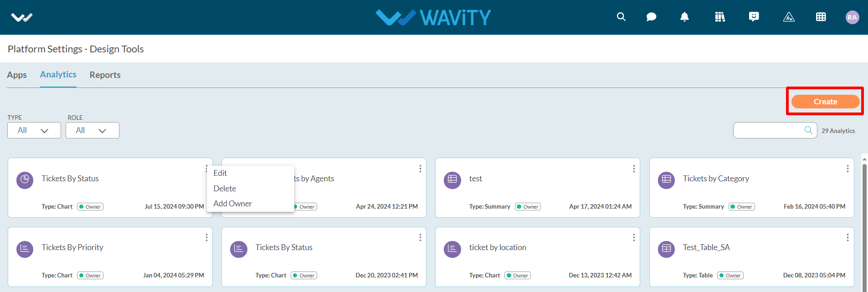868x292 pixels.
Task: Open the notifications bell
Action: 684,17
